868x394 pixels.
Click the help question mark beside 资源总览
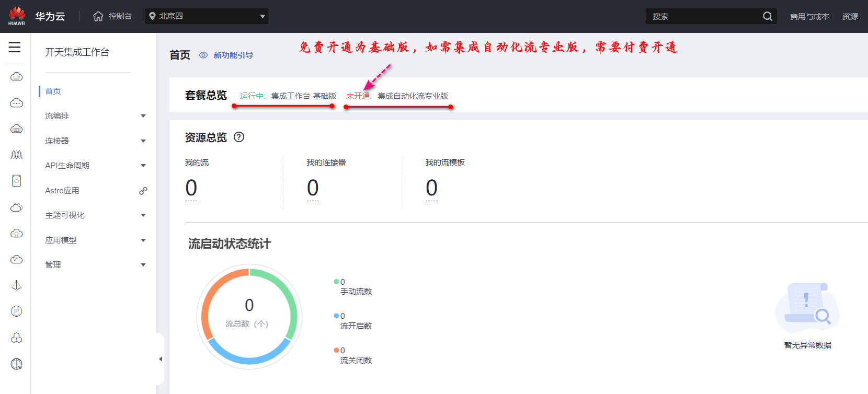[x=239, y=137]
